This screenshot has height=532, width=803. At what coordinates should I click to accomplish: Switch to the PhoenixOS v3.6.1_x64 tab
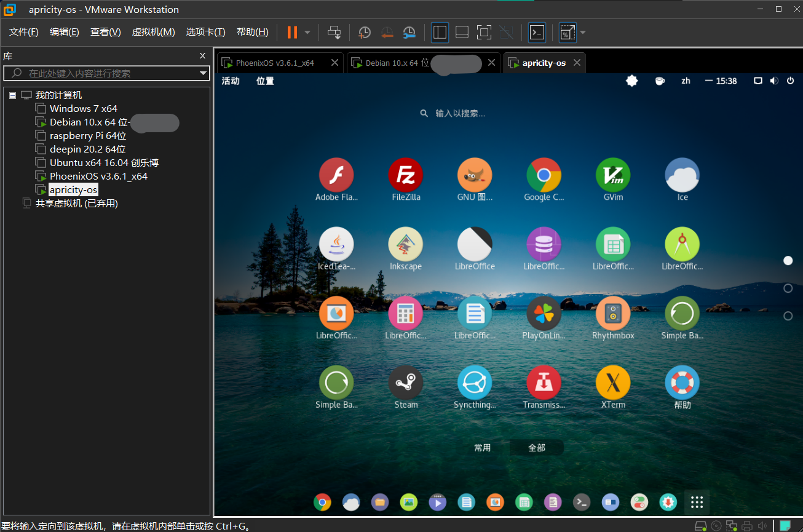point(275,63)
